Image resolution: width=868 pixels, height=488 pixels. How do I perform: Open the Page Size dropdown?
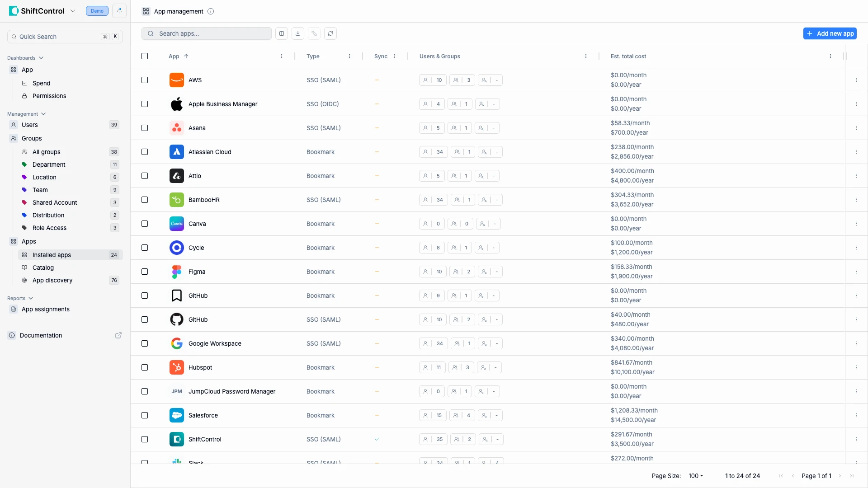click(x=696, y=476)
